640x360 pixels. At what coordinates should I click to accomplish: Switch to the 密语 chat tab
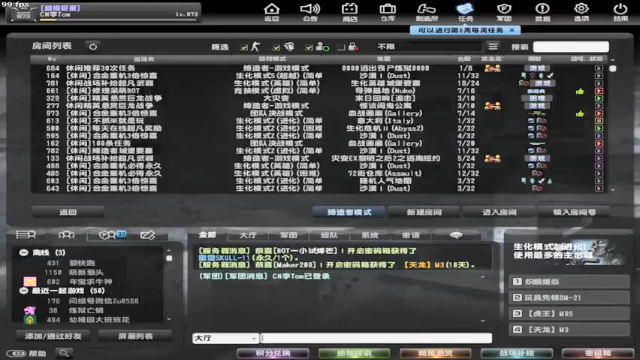click(x=411, y=235)
